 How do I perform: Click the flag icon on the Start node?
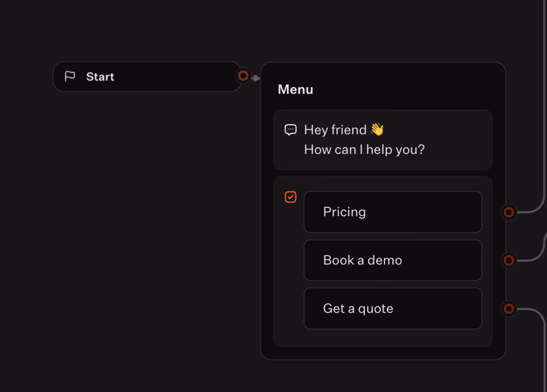tap(70, 76)
